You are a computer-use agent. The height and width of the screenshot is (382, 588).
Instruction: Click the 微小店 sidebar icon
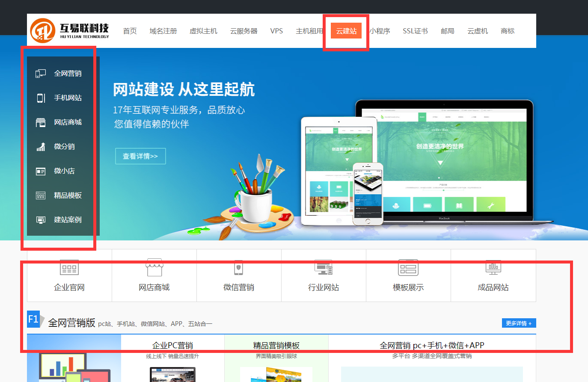[41, 171]
